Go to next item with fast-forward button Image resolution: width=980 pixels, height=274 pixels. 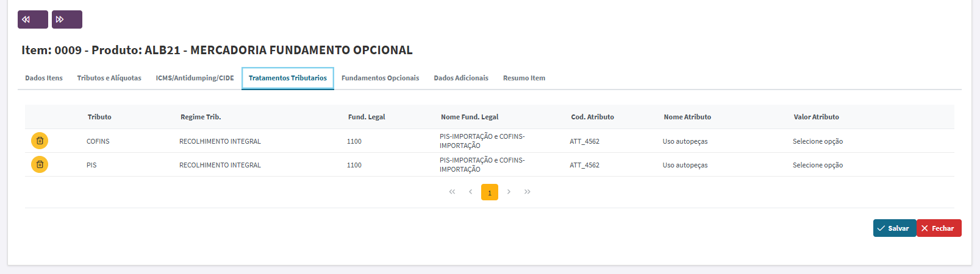(x=66, y=19)
